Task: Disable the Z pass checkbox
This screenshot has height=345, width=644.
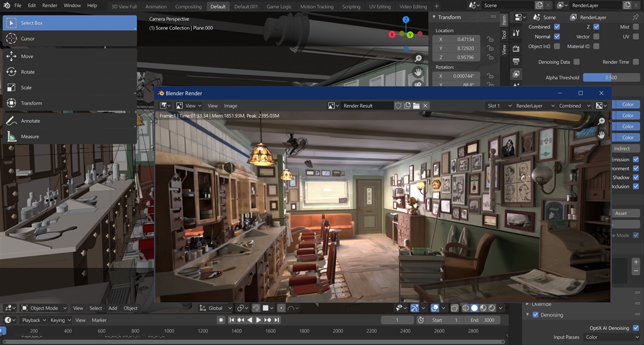Action: click(x=596, y=27)
